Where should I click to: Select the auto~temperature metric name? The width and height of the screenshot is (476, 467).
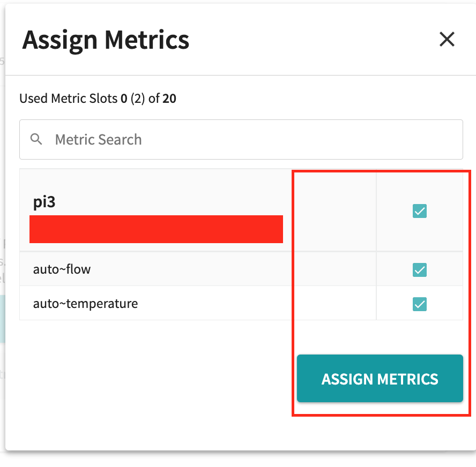[x=86, y=304]
